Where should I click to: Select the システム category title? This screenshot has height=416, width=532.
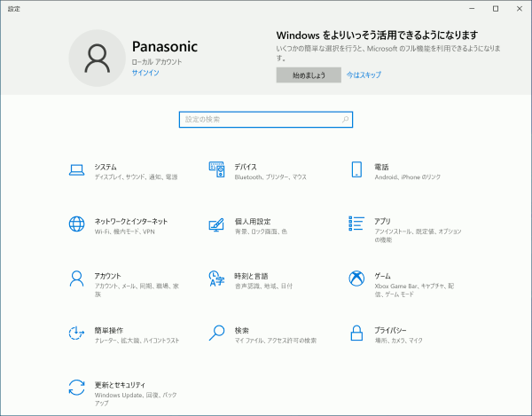click(x=106, y=167)
